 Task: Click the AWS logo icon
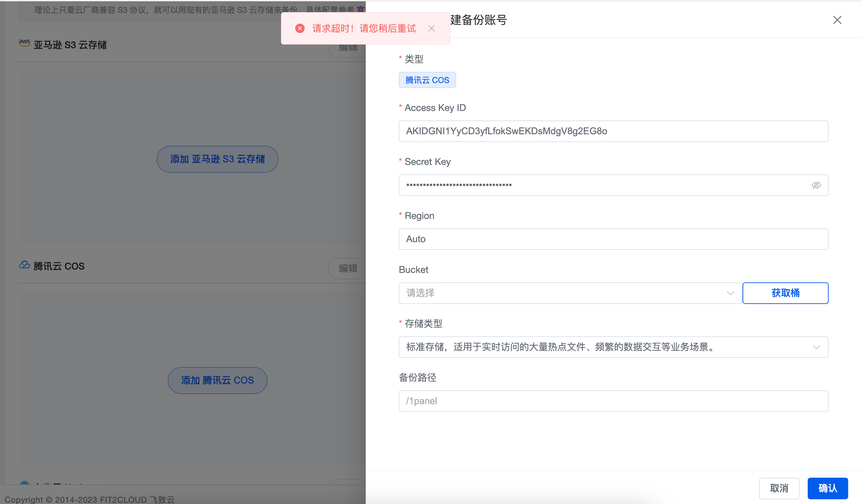point(25,43)
